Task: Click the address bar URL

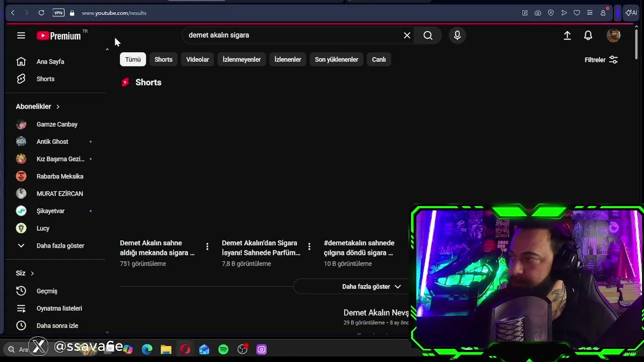Action: pyautogui.click(x=114, y=13)
